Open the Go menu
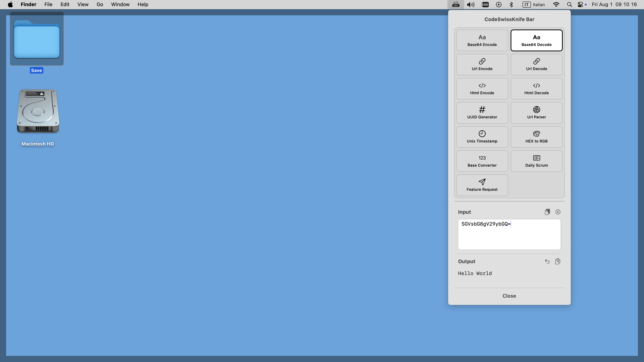 click(x=100, y=4)
